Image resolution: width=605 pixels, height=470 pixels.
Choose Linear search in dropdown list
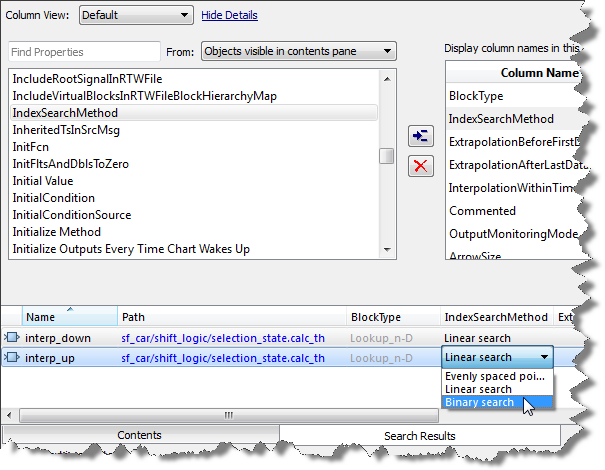pyautogui.click(x=478, y=389)
